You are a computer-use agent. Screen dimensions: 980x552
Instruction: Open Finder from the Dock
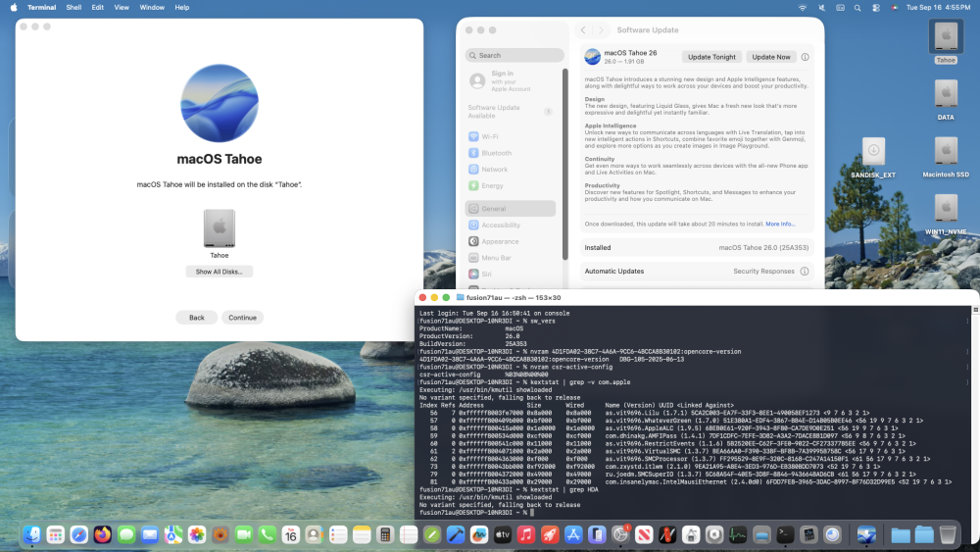pyautogui.click(x=32, y=534)
